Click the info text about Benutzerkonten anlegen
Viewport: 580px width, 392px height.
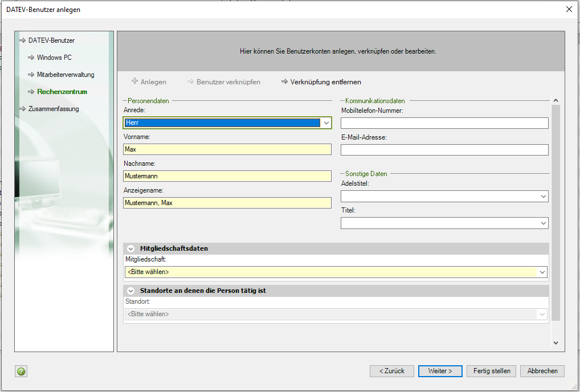pyautogui.click(x=338, y=51)
